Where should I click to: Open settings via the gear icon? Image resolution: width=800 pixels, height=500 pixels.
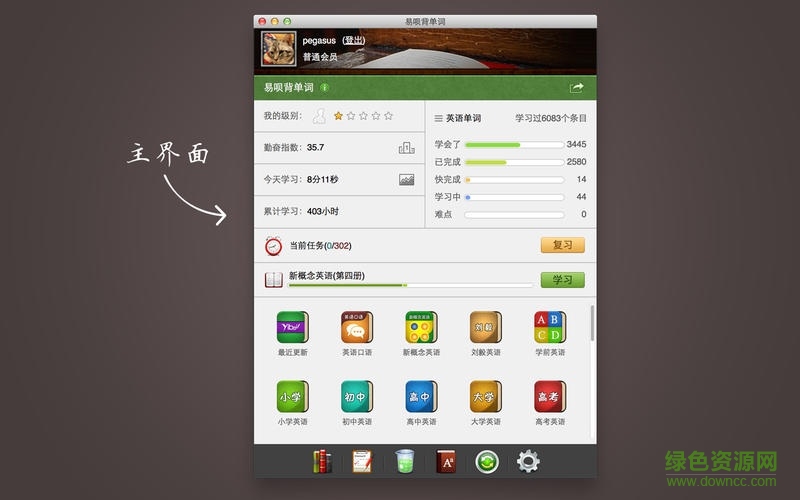pyautogui.click(x=528, y=461)
